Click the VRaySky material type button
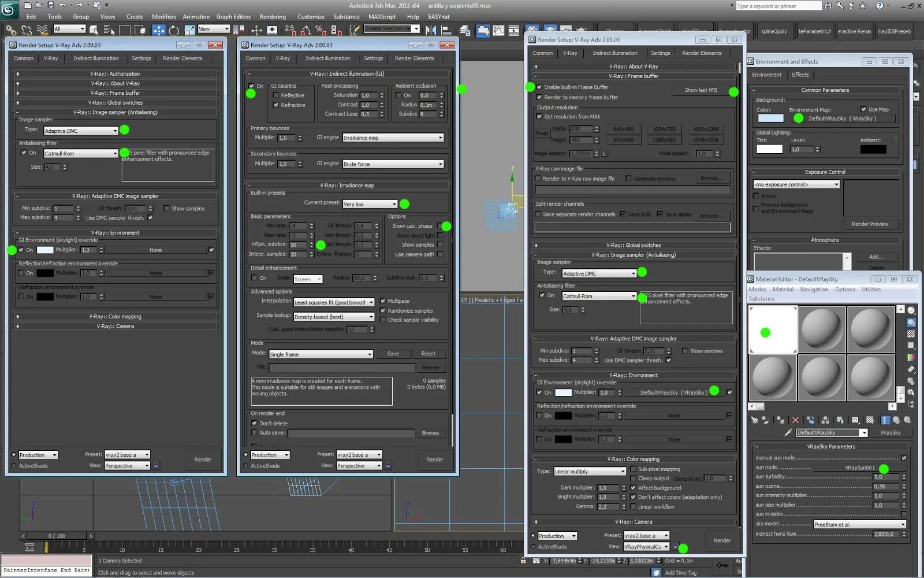Image resolution: width=924 pixels, height=578 pixels. pyautogui.click(x=890, y=433)
